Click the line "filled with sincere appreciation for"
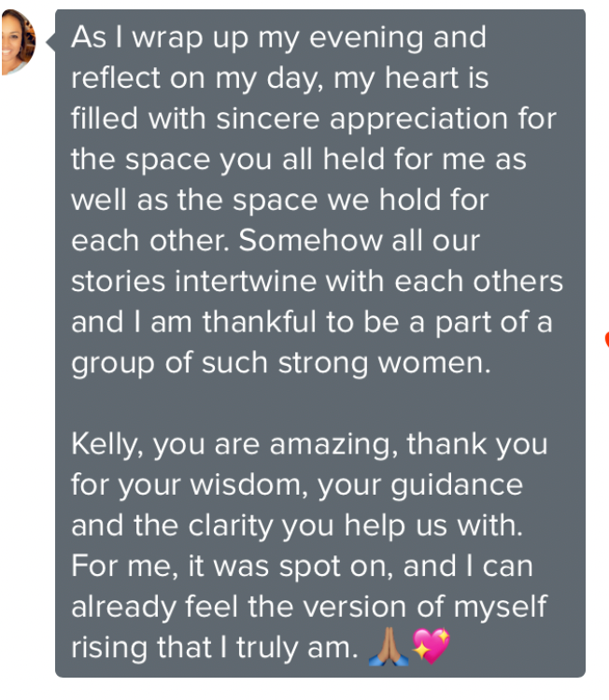This screenshot has height=700, width=609. pyautogui.click(x=314, y=119)
